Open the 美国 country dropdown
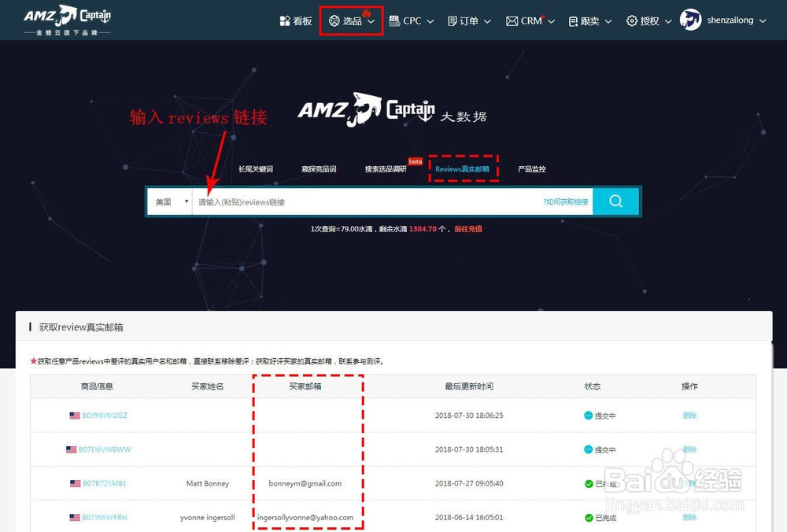787x532 pixels. (168, 201)
